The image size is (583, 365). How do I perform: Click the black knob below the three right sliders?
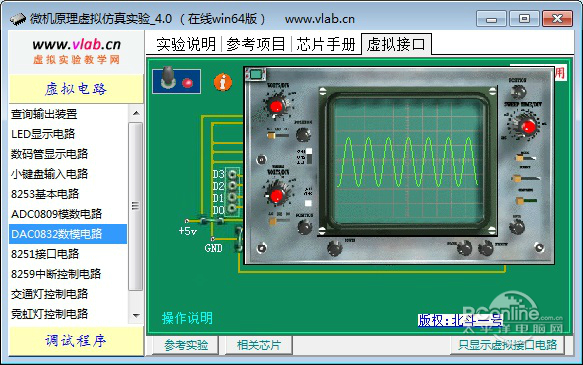(x=516, y=226)
